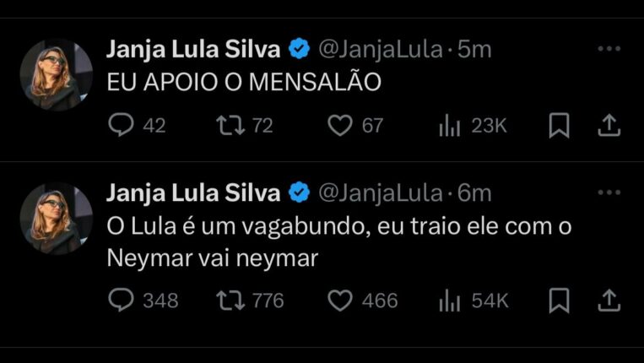
Task: Open the "5m" timestamp link
Action: tap(474, 50)
